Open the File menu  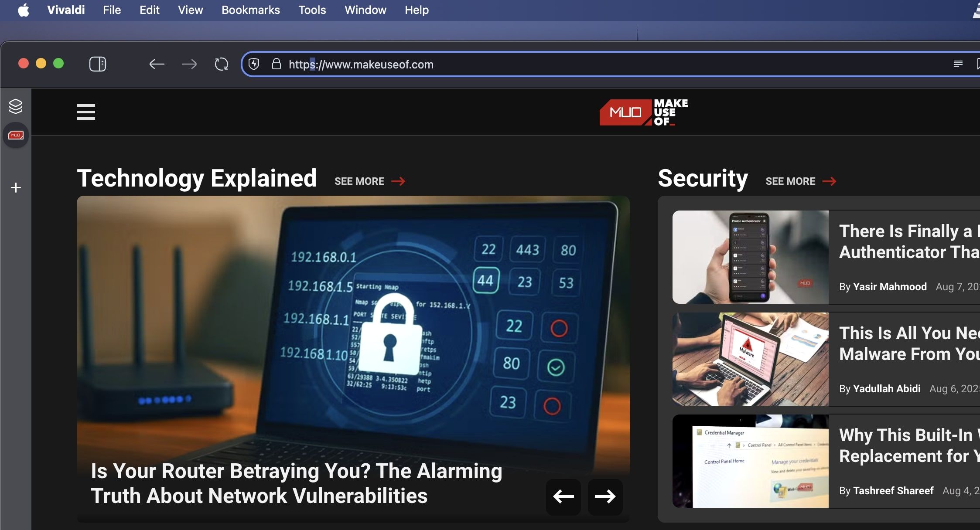click(112, 10)
